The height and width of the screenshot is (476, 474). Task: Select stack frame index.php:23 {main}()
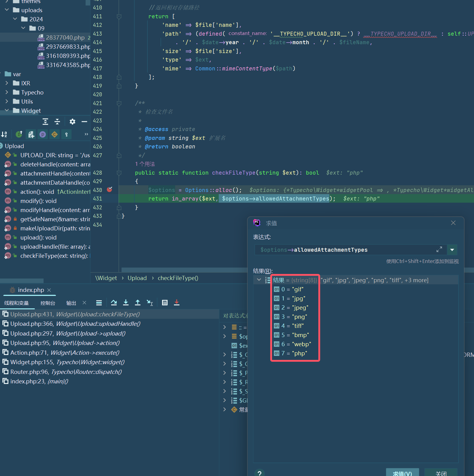click(x=110, y=381)
